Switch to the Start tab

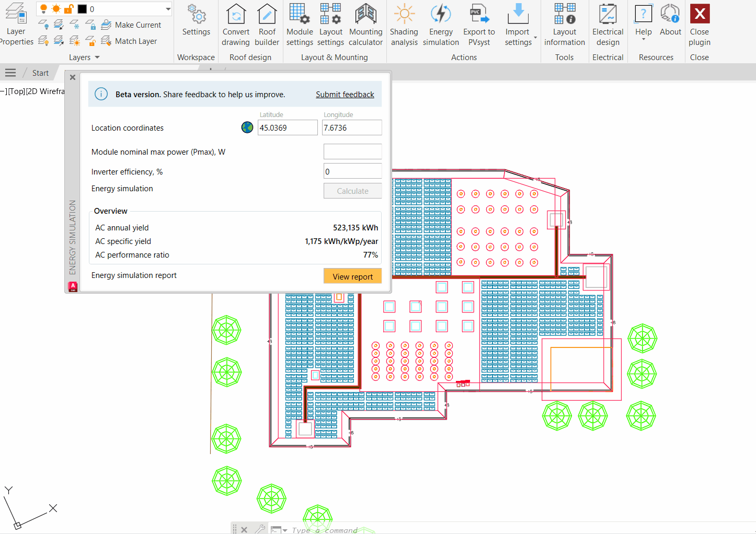(x=40, y=73)
